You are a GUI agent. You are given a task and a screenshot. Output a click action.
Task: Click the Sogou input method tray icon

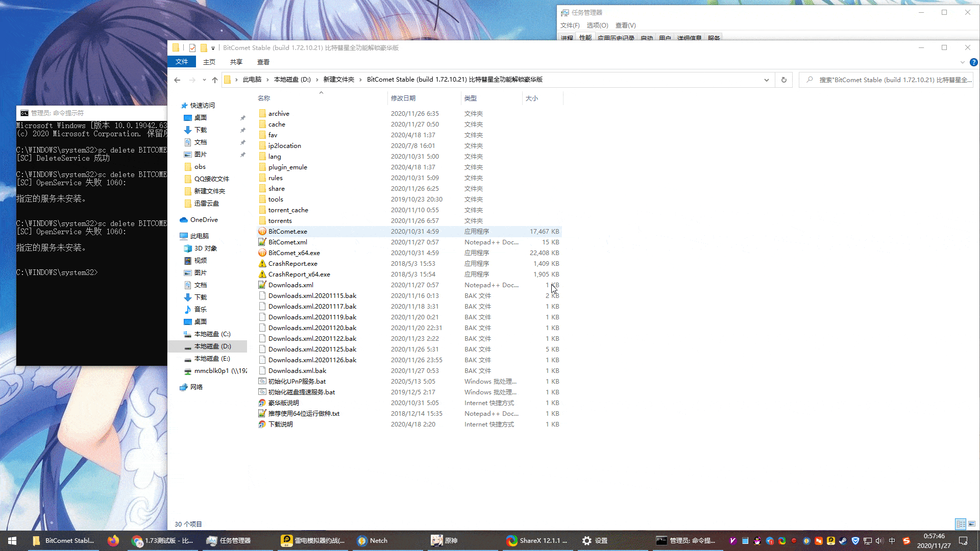(x=906, y=541)
